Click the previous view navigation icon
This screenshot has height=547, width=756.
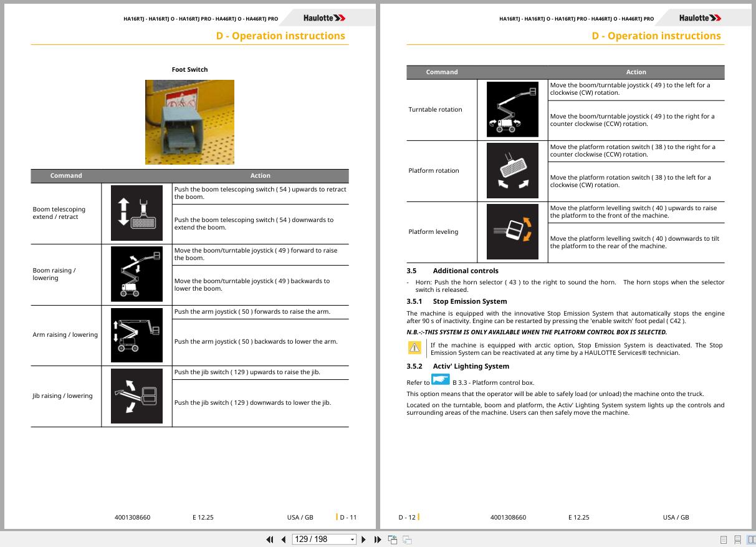click(393, 540)
